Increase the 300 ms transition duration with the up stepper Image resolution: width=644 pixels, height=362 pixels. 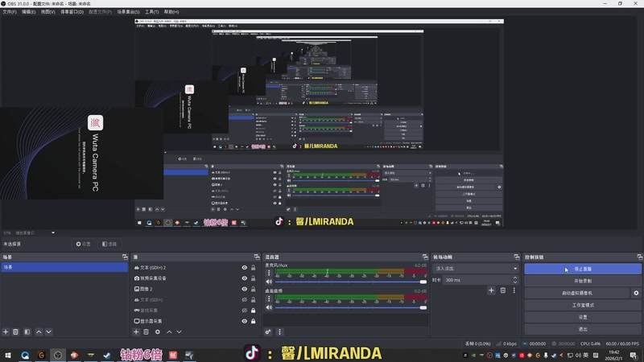tap(515, 278)
